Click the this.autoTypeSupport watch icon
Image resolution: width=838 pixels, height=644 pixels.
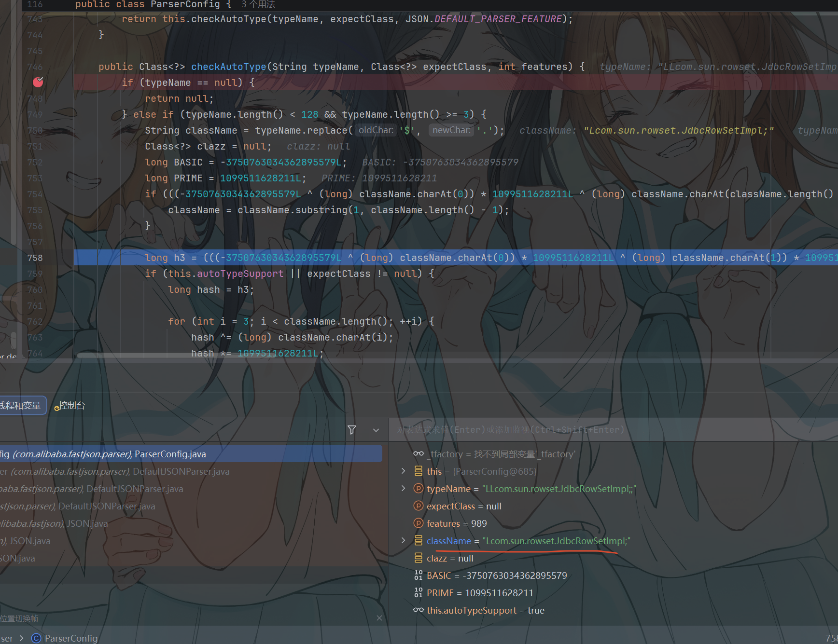click(419, 610)
